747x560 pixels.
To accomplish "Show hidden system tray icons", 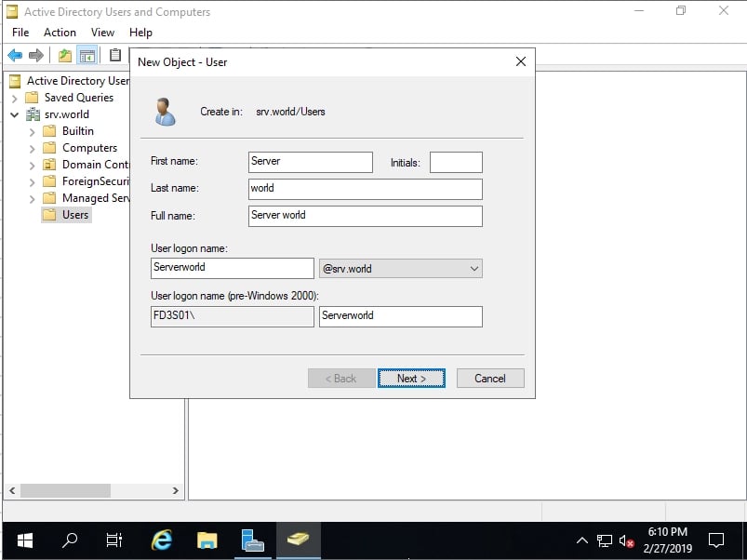I will (x=581, y=540).
